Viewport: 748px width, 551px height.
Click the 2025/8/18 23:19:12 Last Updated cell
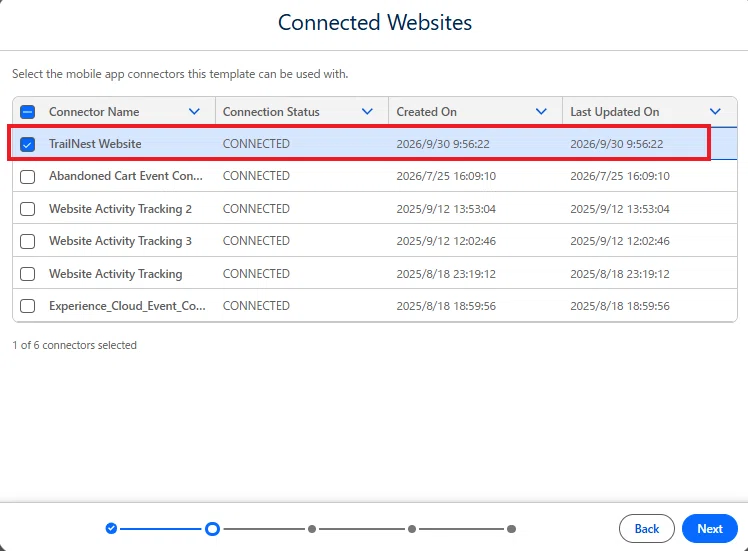coord(620,274)
